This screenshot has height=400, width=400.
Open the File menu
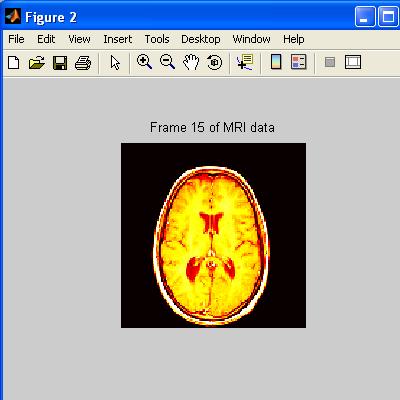pos(16,39)
